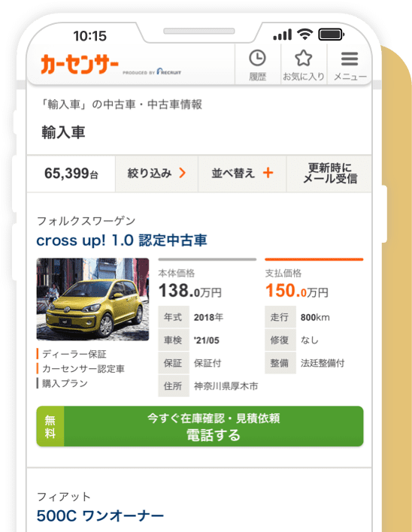Click the Recruit logo in the header

[x=169, y=71]
